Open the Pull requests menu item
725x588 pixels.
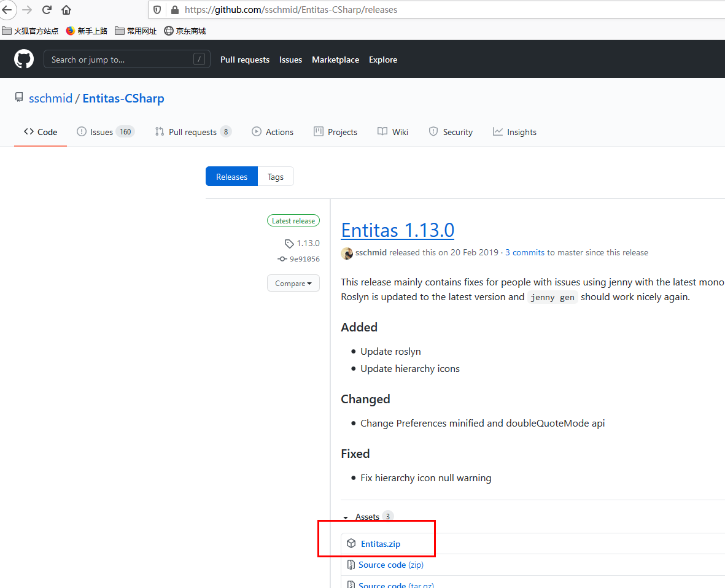[244, 59]
